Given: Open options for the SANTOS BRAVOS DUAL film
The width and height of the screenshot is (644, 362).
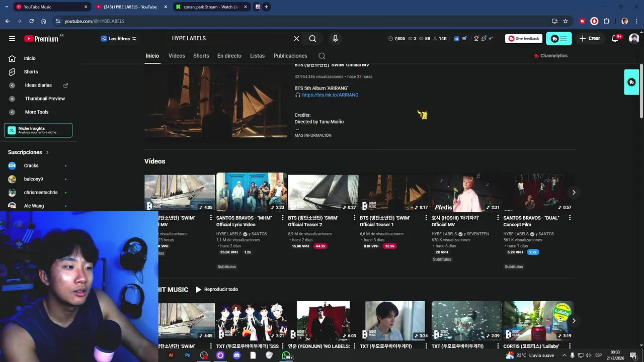Looking at the screenshot, I should (570, 218).
